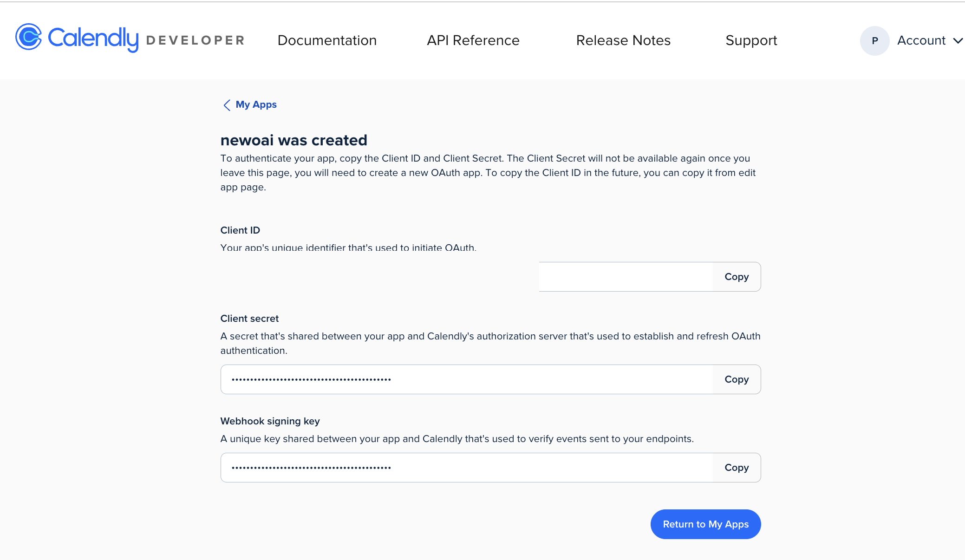The height and width of the screenshot is (560, 965).
Task: Click the authentication instructions paragraph
Action: [488, 173]
